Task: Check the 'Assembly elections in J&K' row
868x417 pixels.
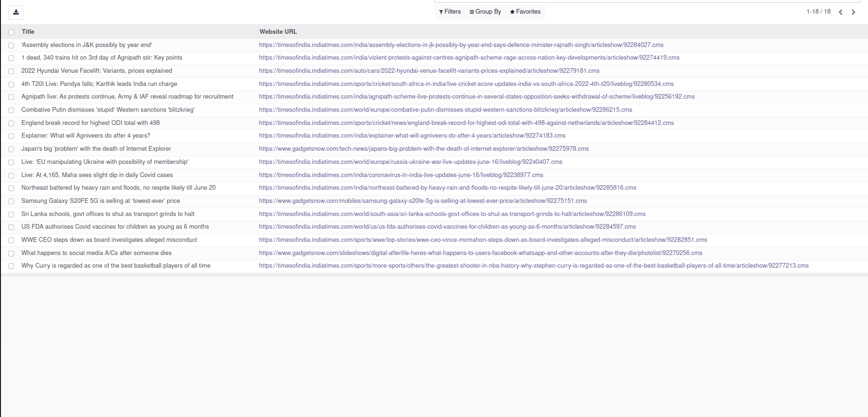Action: pos(11,46)
